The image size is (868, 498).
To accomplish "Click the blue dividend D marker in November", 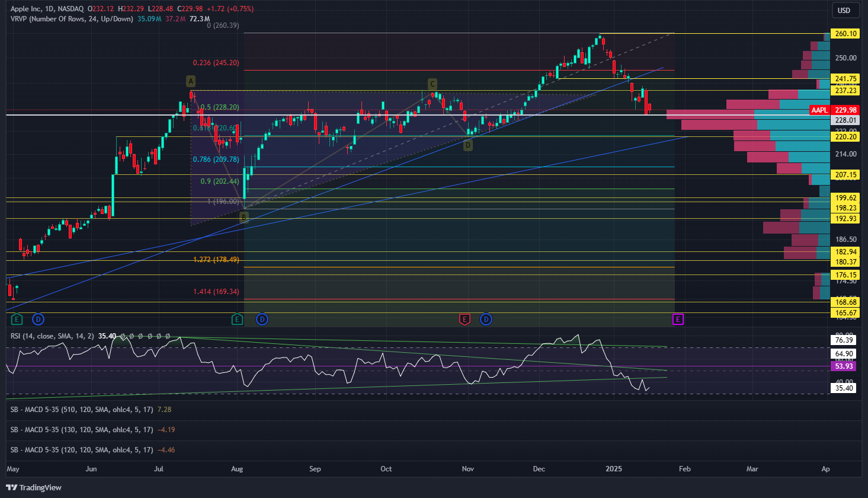I will pos(486,320).
